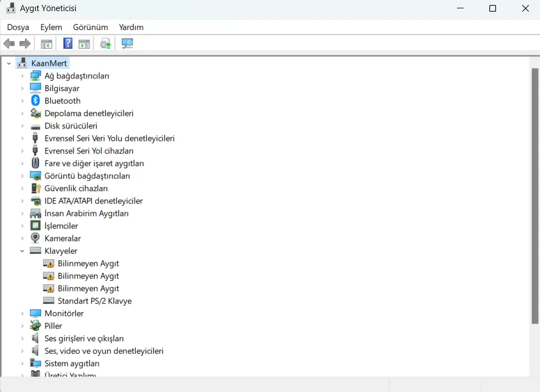Screen dimensions: 540x392
Task: Collapse the Klavyeler category
Action: [22, 251]
